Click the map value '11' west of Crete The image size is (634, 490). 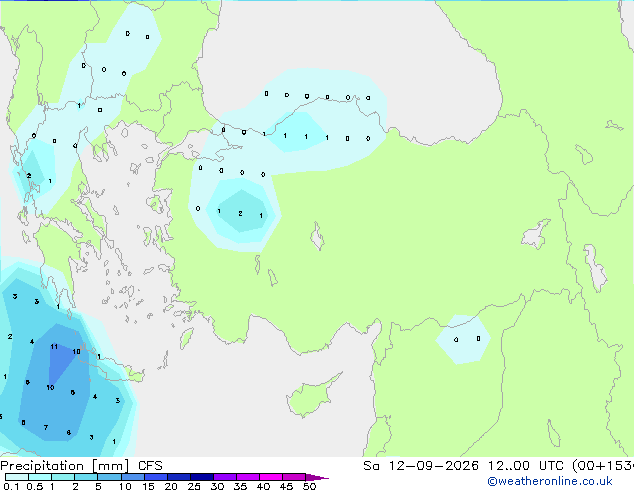tap(54, 346)
